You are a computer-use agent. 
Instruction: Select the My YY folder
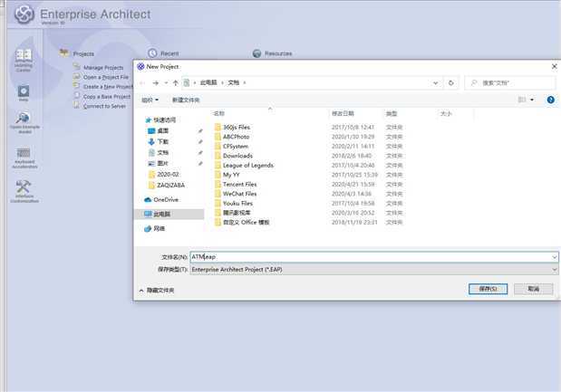(x=231, y=175)
